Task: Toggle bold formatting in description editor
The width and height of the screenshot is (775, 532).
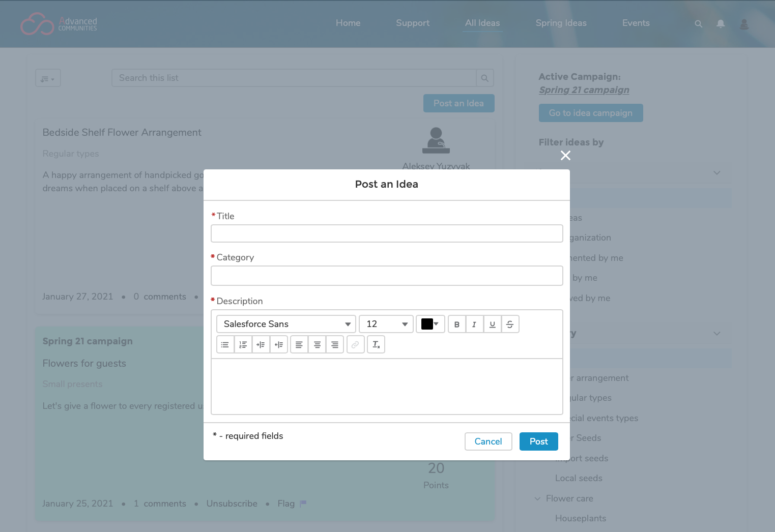Action: (457, 324)
